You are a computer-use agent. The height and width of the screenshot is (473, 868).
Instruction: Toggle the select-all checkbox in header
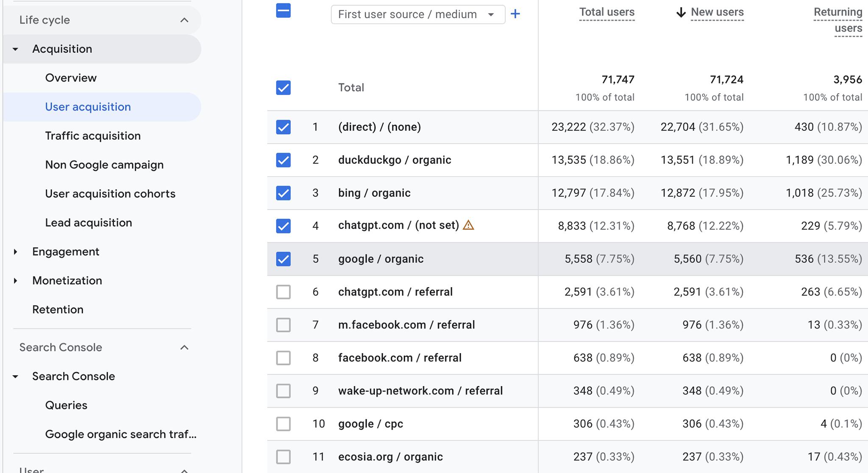point(283,11)
